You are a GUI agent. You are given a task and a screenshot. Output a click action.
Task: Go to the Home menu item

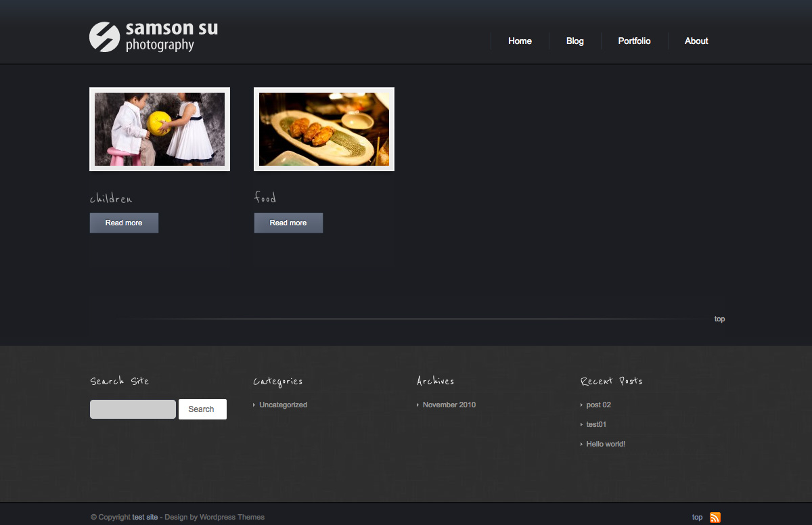[x=520, y=41]
